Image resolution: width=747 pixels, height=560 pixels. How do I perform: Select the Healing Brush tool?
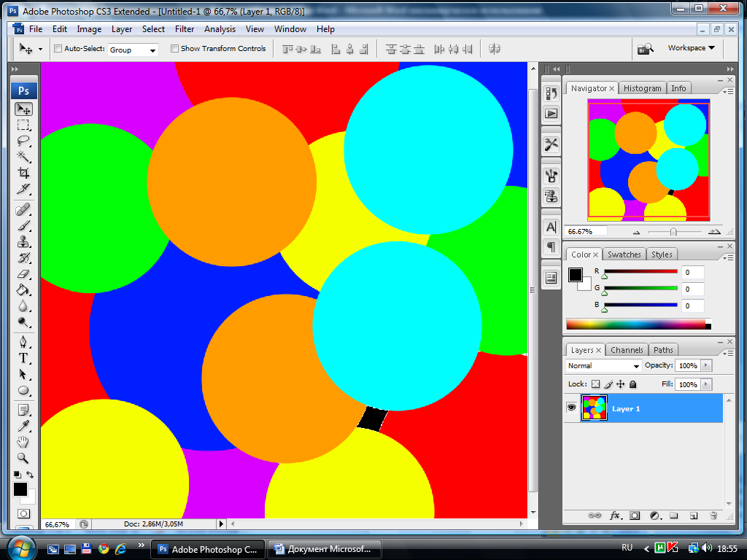click(23, 209)
